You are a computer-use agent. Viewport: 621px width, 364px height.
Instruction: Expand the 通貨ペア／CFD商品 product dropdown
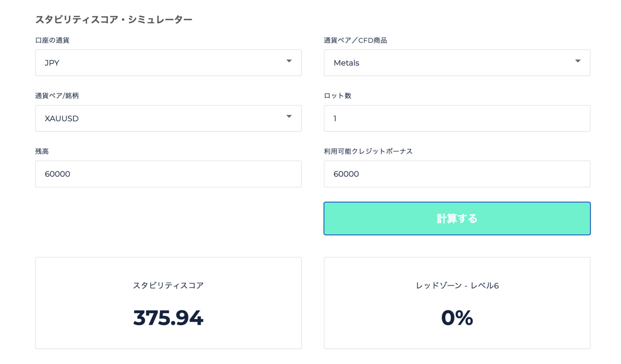[457, 63]
